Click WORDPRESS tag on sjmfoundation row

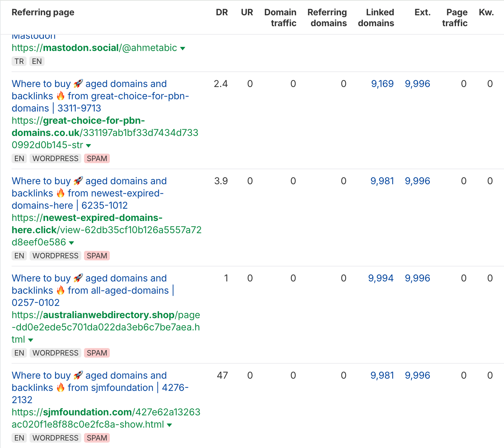[55, 438]
